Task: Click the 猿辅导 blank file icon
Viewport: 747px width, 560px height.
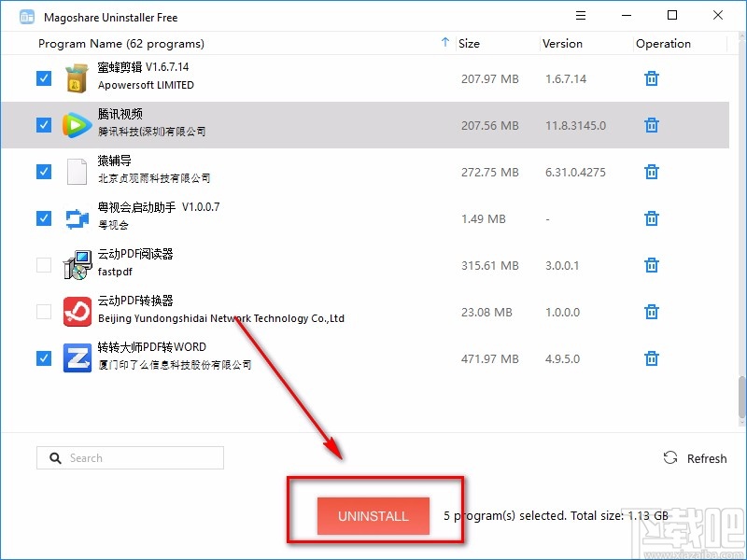Action: click(77, 172)
